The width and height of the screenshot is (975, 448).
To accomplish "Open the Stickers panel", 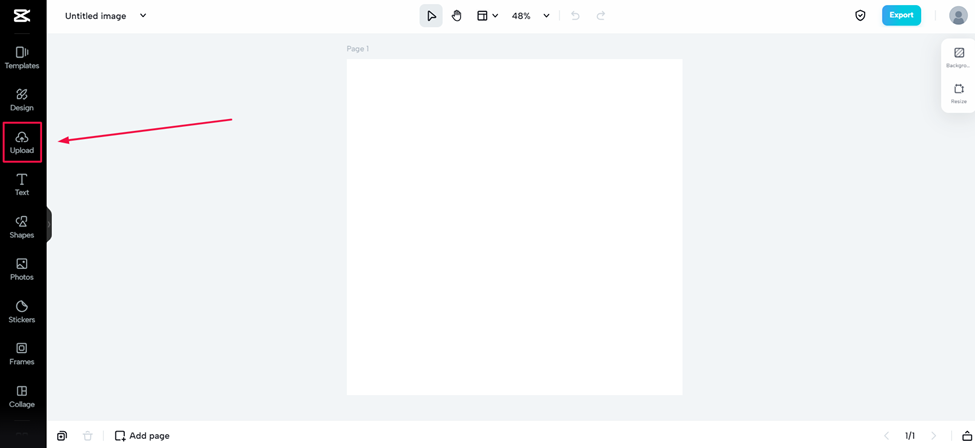I will 22,312.
